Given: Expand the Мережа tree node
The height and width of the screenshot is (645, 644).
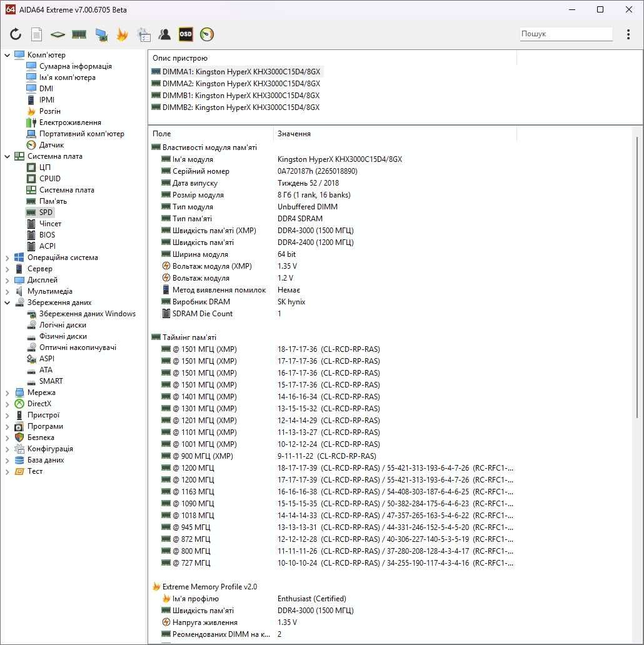Looking at the screenshot, I should click(7, 393).
